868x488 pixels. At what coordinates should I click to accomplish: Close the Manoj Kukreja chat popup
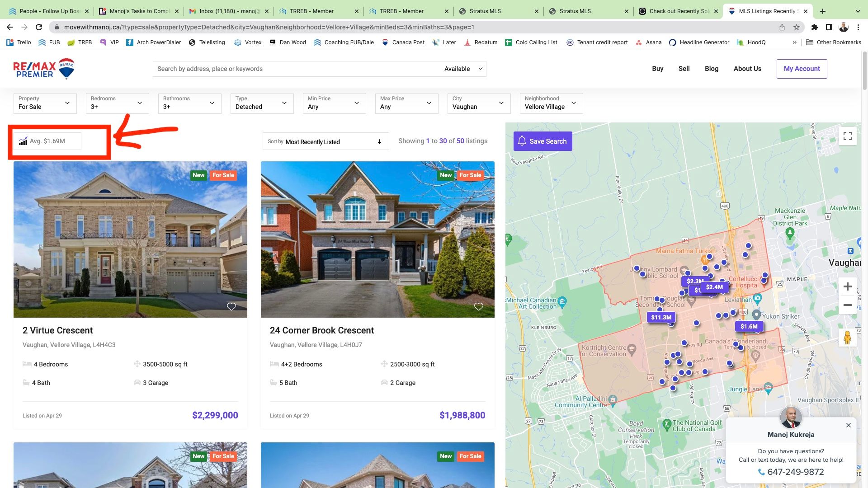pos(848,425)
